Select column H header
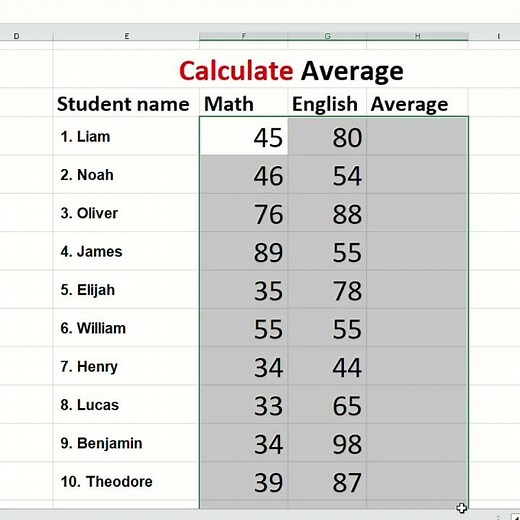 click(418, 36)
